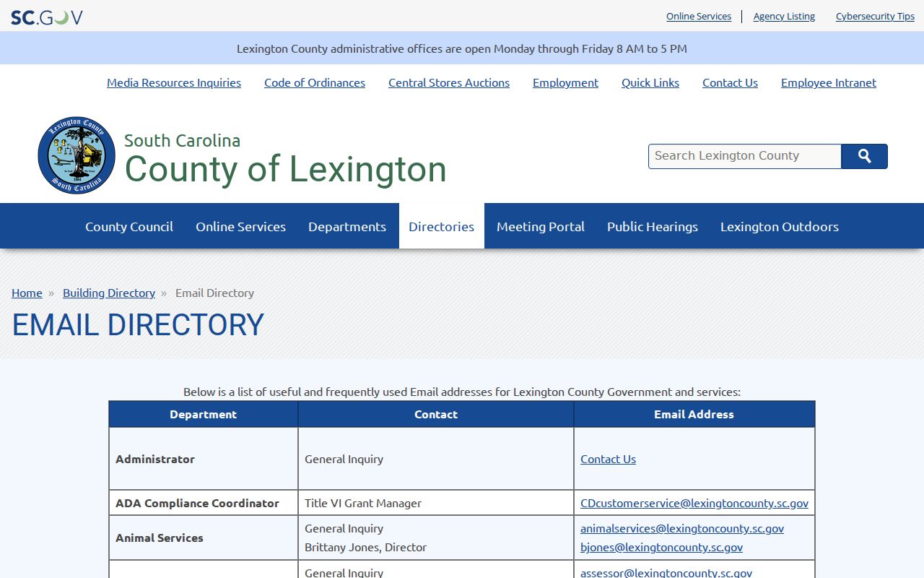The image size is (924, 578).
Task: Click County of Lexington site title
Action: (x=285, y=169)
